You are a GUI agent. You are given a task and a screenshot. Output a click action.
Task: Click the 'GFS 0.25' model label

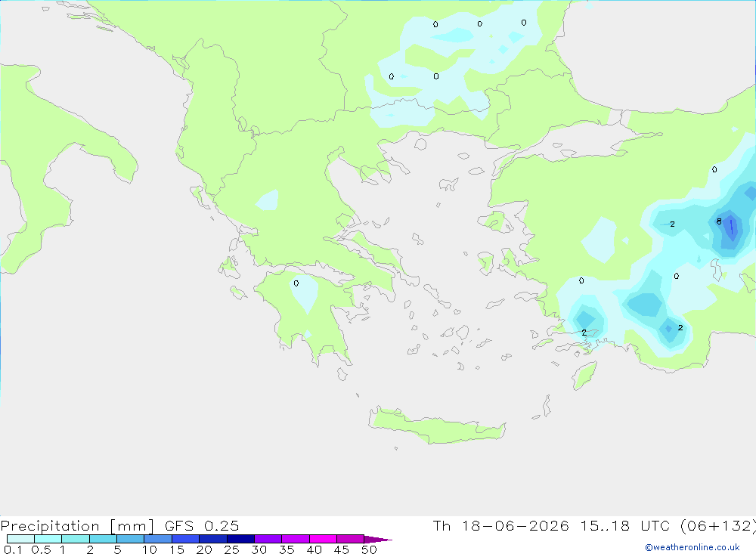click(202, 525)
